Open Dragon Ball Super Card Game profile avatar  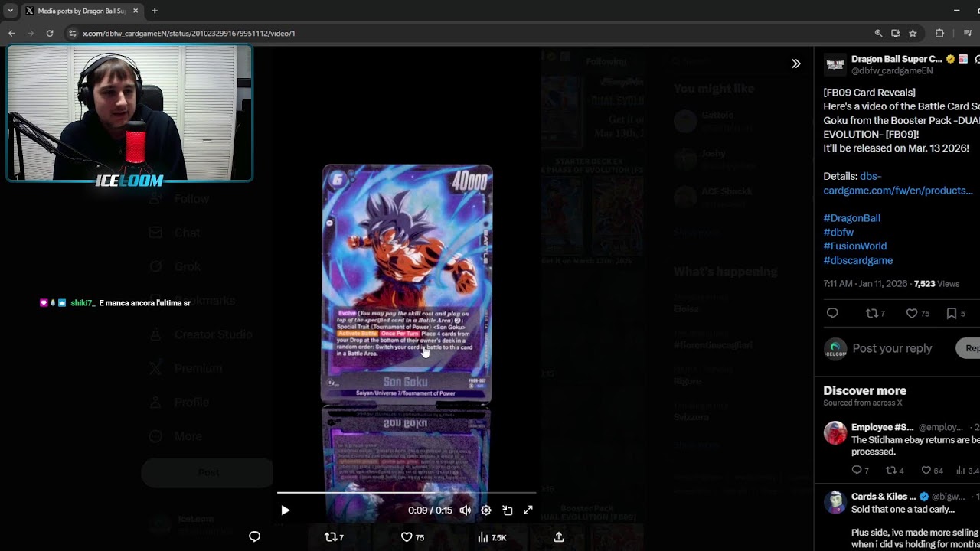835,64
